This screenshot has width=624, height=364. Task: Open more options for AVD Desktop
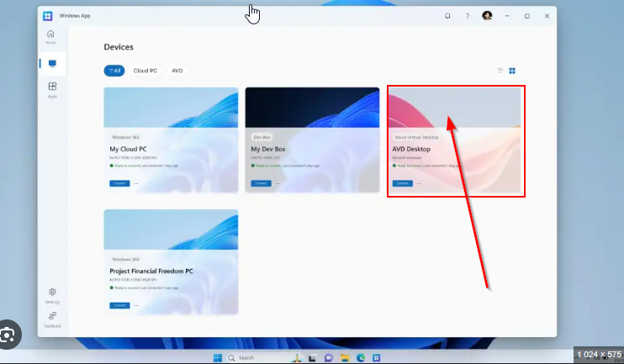pyautogui.click(x=419, y=183)
